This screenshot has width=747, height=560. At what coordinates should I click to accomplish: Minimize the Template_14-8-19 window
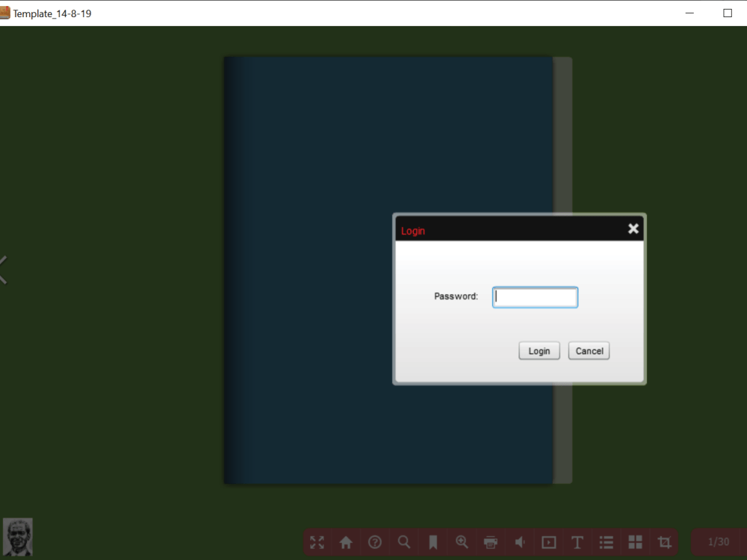pyautogui.click(x=689, y=13)
